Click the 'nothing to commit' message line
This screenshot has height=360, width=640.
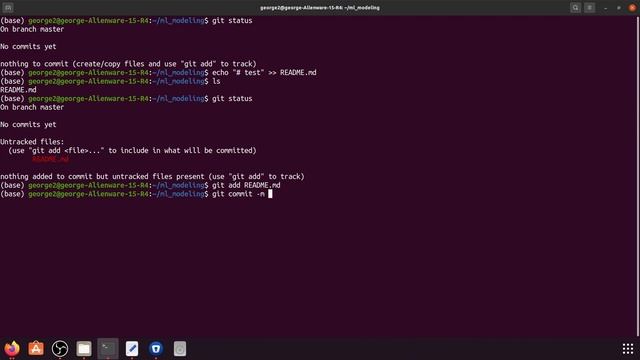pyautogui.click(x=128, y=64)
